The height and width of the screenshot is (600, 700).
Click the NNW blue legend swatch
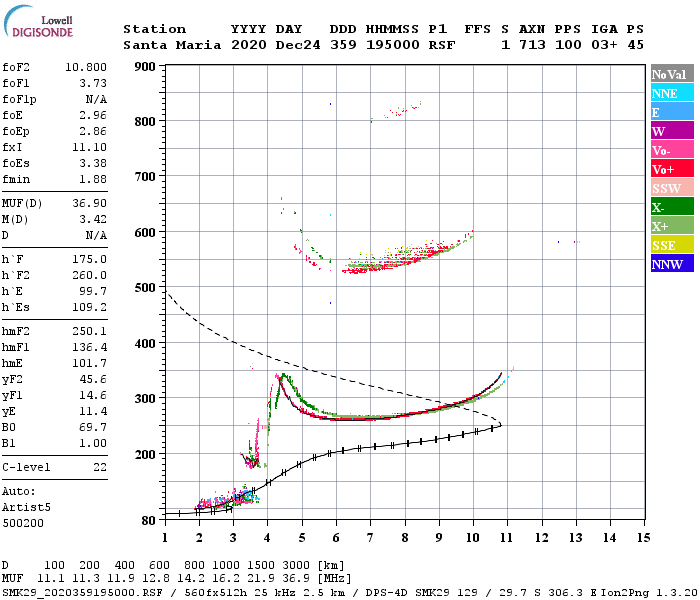(672, 263)
